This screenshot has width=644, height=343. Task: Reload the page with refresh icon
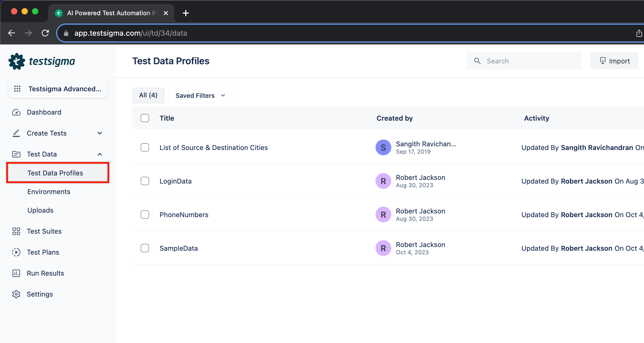[45, 33]
